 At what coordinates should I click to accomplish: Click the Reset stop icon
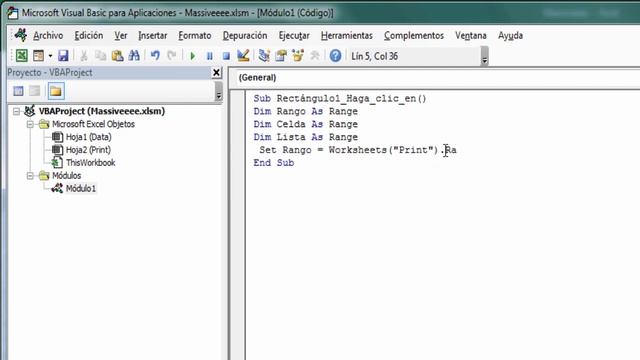coord(226,56)
